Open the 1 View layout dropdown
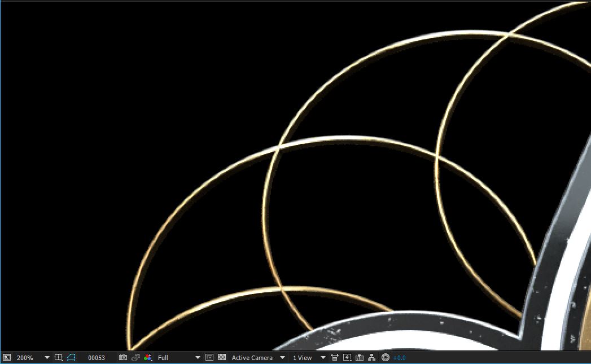 pos(309,358)
